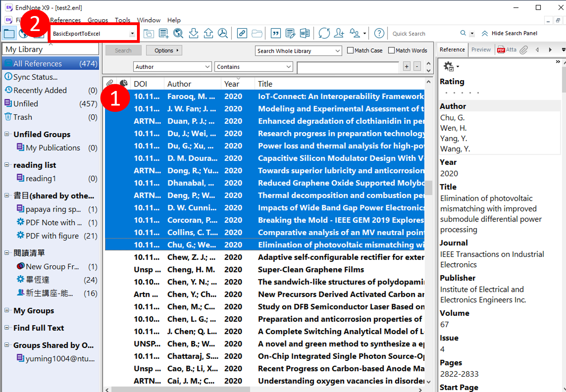Click the Find Full Text icon
Viewport: 566px width, 392px height.
(x=223, y=33)
